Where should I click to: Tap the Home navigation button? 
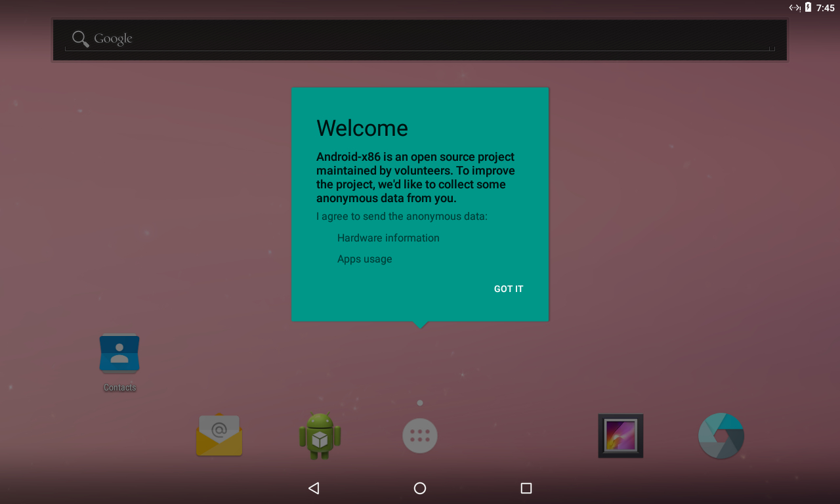420,488
